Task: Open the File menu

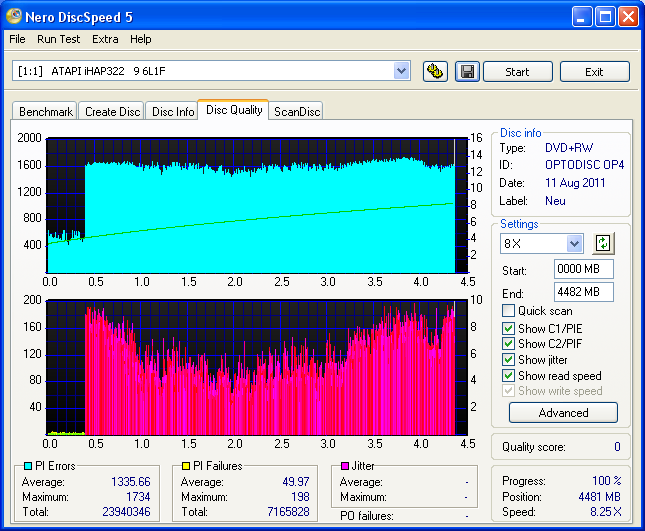Action: click(x=17, y=39)
